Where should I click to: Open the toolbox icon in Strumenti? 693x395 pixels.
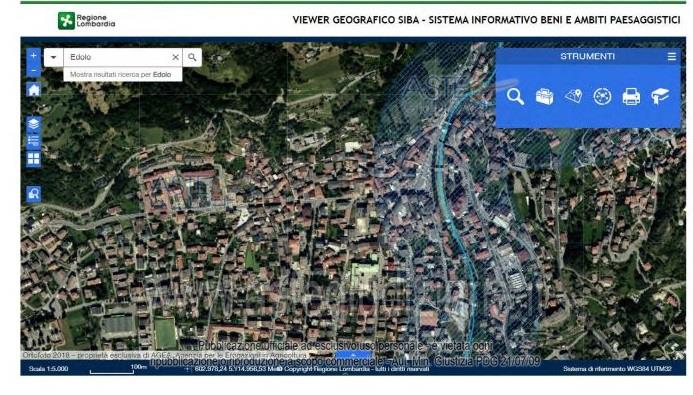pyautogui.click(x=544, y=96)
